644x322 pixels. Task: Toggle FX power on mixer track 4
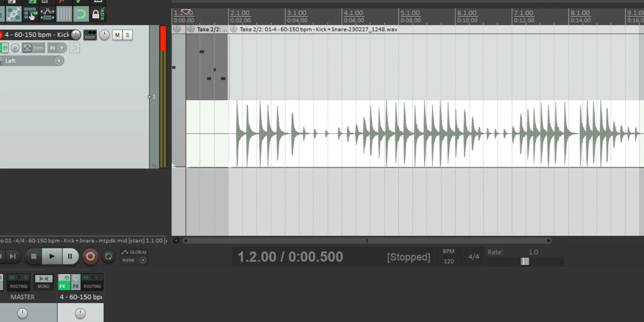[67, 278]
